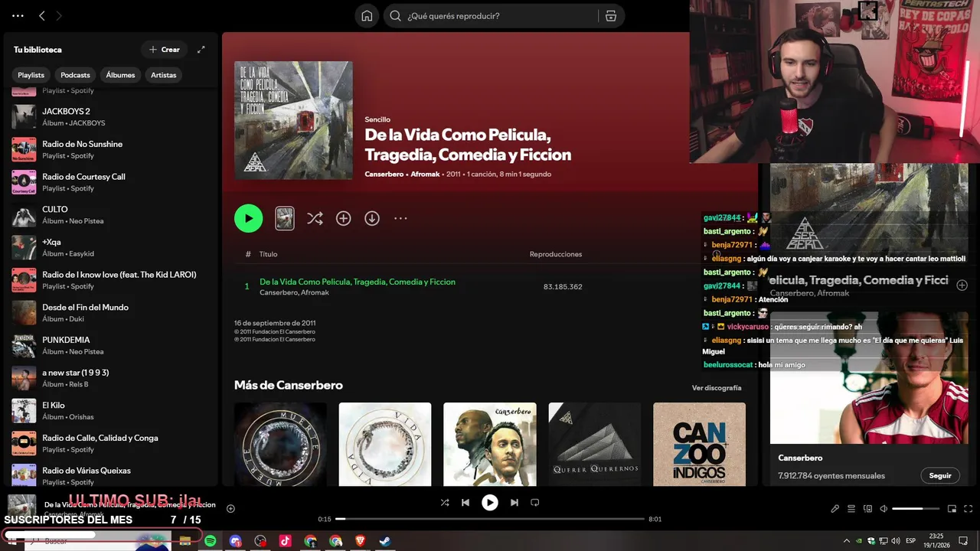980x551 pixels.
Task: Open the Querer Querernos album card
Action: pyautogui.click(x=595, y=444)
